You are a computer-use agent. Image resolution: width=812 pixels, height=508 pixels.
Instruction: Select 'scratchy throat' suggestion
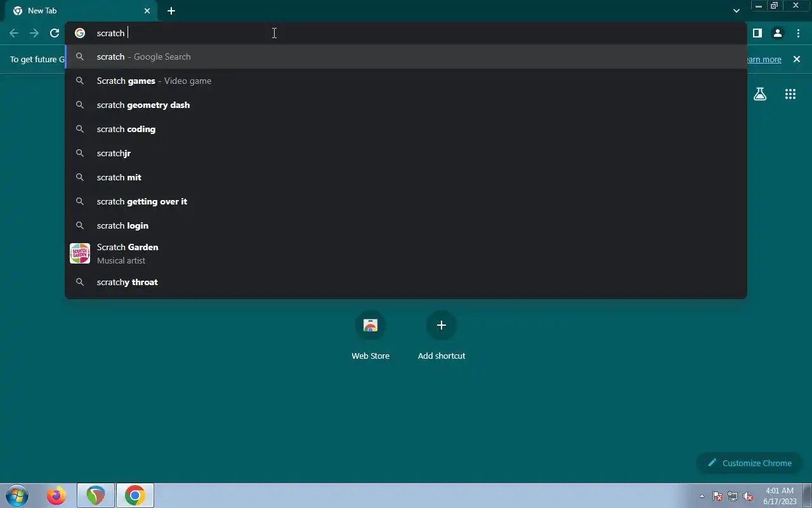point(406,282)
